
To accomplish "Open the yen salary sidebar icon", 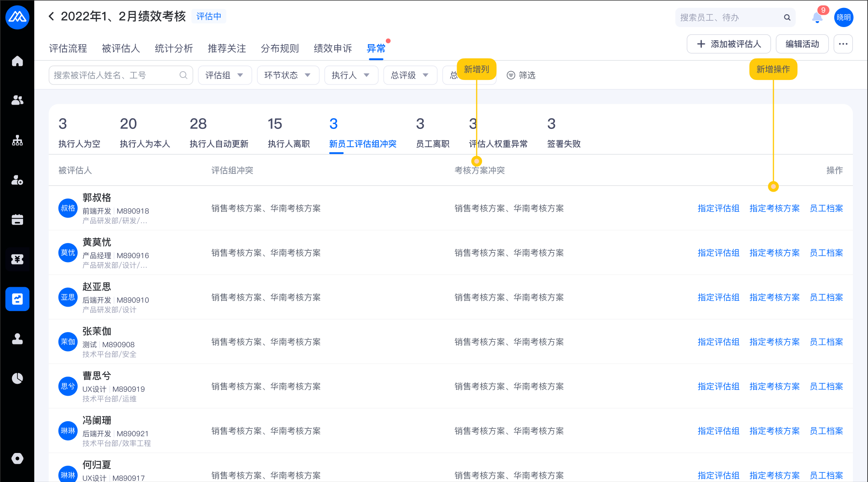I will [17, 259].
